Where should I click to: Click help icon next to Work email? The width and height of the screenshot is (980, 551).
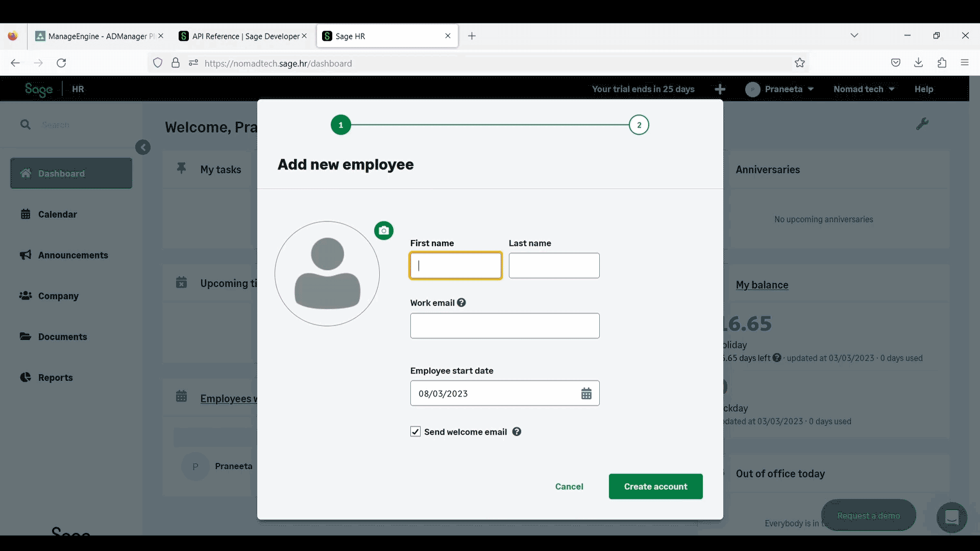[x=461, y=303]
